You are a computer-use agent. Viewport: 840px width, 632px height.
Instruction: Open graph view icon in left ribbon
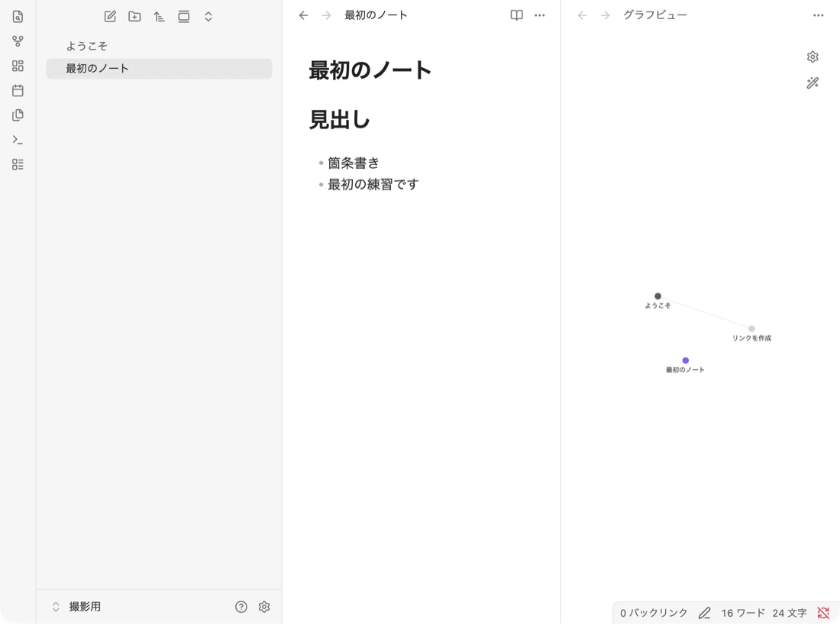(x=18, y=41)
